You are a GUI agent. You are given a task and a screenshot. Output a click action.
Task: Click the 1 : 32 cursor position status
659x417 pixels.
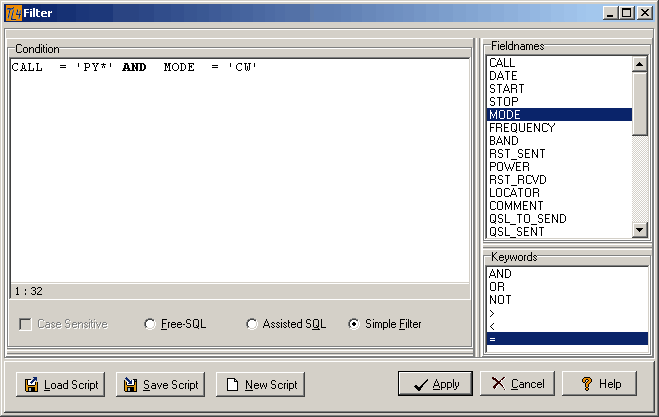(x=29, y=291)
